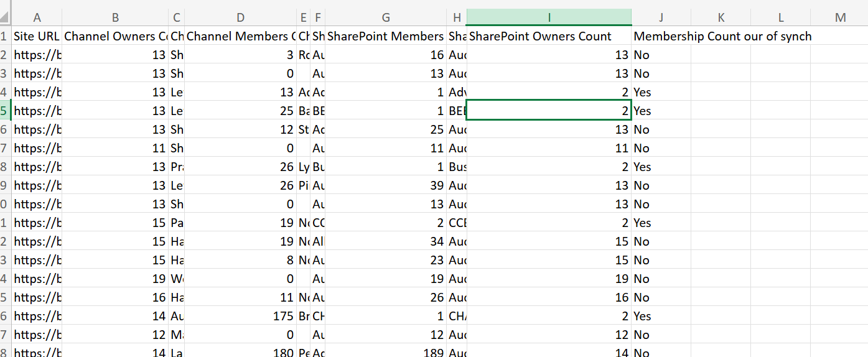The image size is (868, 357).
Task: Select SharePoint Members cell '34'
Action: [x=386, y=241]
